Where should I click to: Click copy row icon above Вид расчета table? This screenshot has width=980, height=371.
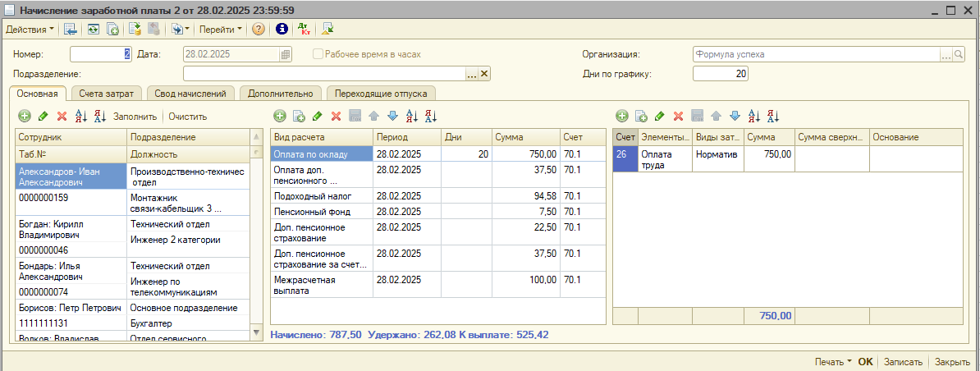[x=299, y=117]
